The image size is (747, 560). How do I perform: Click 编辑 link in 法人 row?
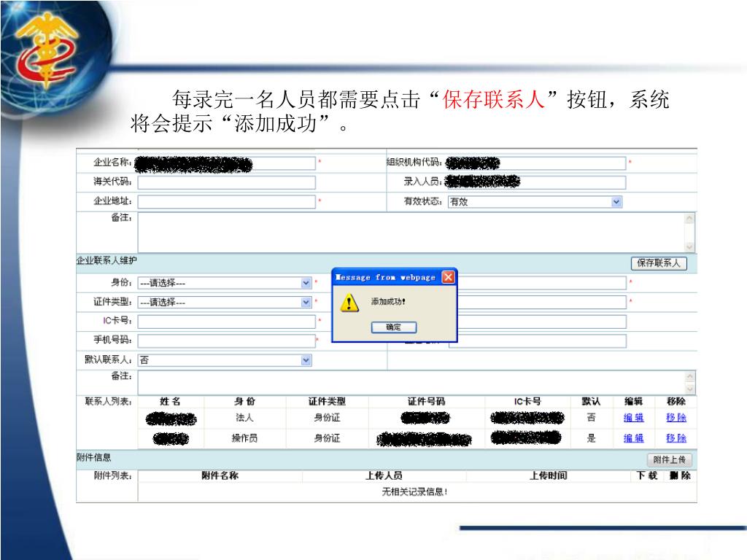click(634, 418)
